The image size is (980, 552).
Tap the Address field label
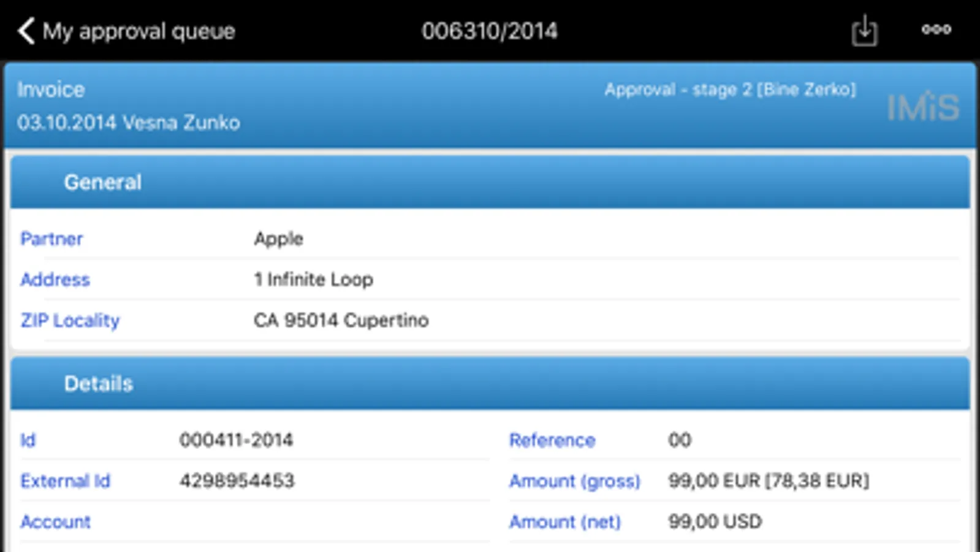pyautogui.click(x=55, y=280)
